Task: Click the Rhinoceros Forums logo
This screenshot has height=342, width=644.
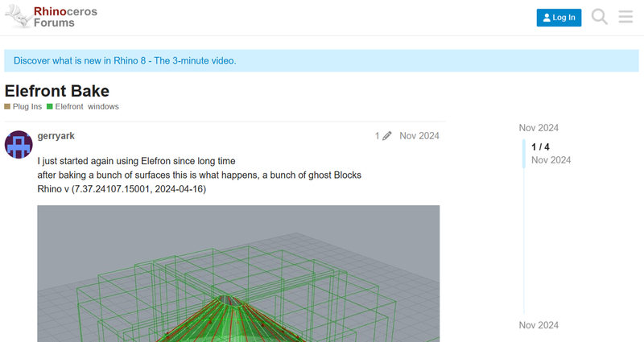Action: pos(52,17)
